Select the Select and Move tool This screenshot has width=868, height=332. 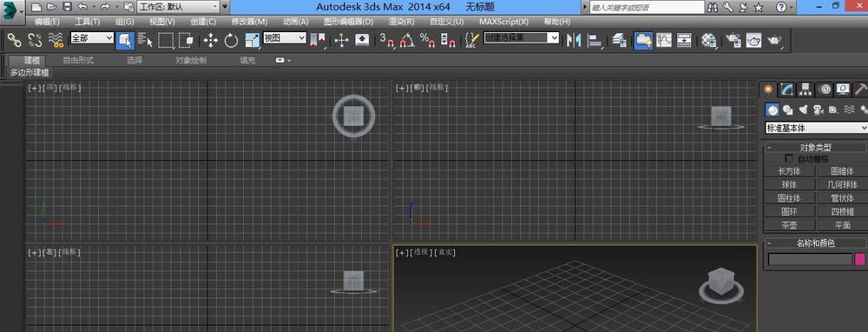click(x=210, y=40)
